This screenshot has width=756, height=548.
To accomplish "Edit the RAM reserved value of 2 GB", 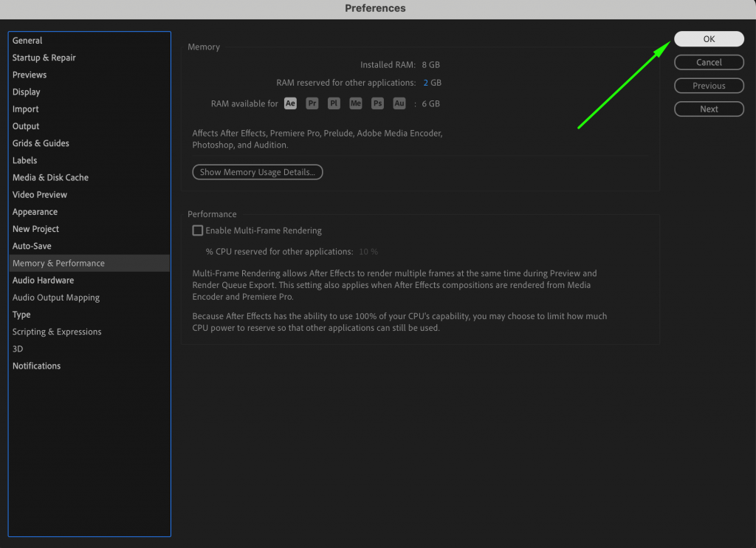I will coord(426,82).
